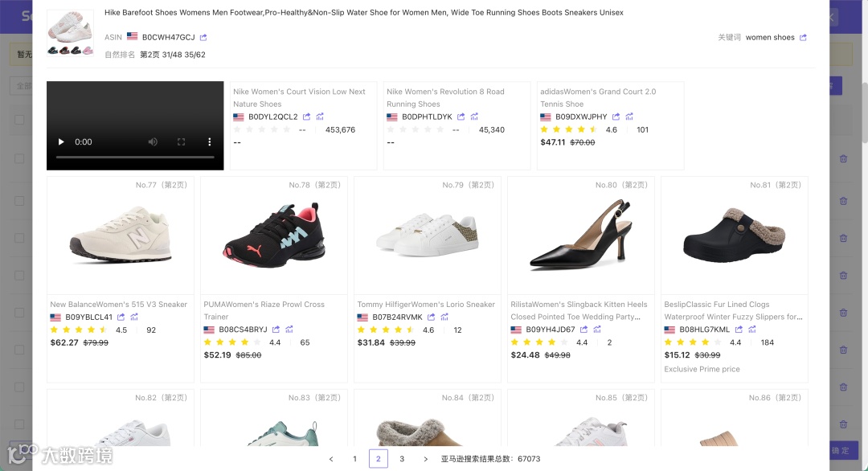Switch to page 1 of results

point(354,459)
